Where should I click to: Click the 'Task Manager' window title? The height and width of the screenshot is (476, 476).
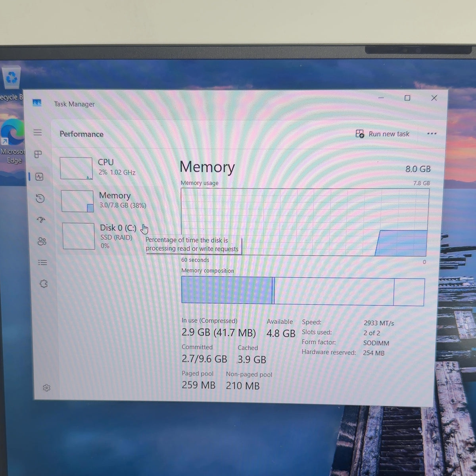click(75, 104)
